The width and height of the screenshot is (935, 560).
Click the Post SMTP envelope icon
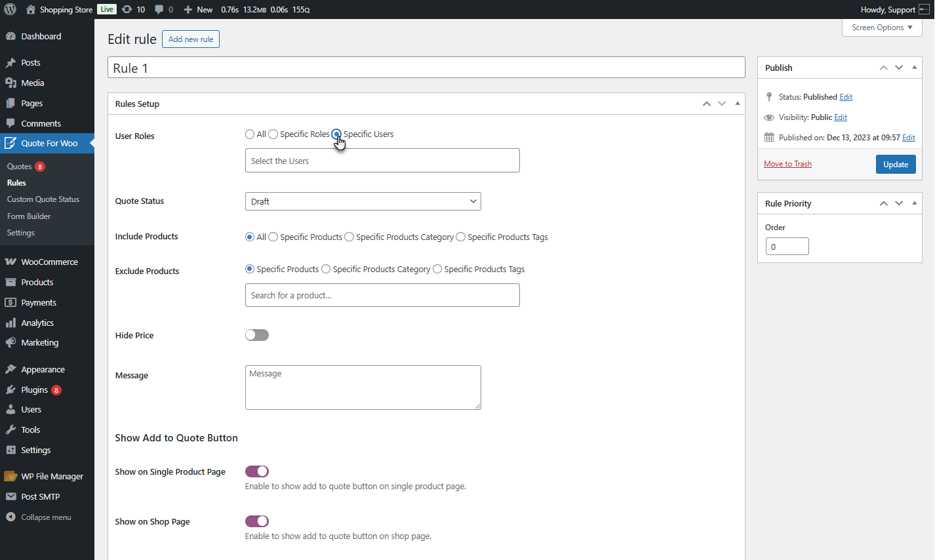pyautogui.click(x=10, y=496)
